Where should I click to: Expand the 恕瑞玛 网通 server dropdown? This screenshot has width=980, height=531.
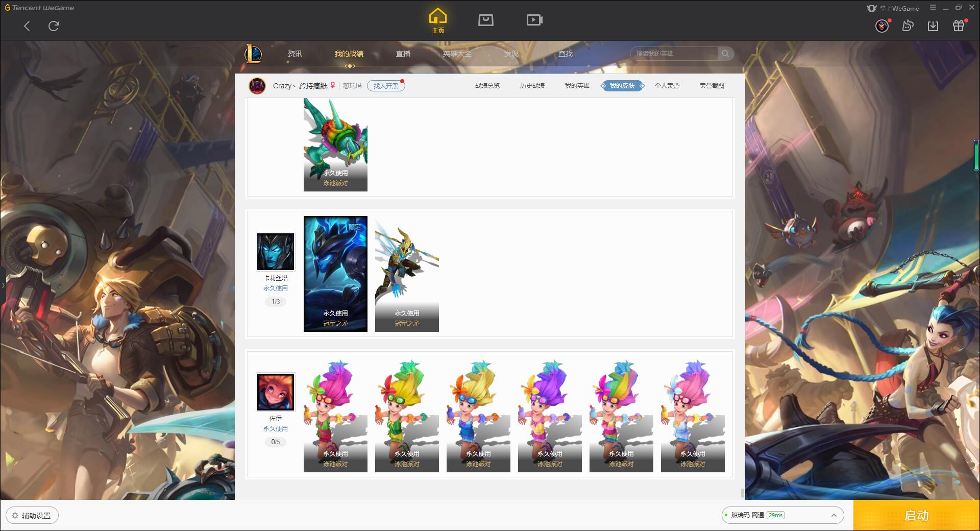pos(782,515)
